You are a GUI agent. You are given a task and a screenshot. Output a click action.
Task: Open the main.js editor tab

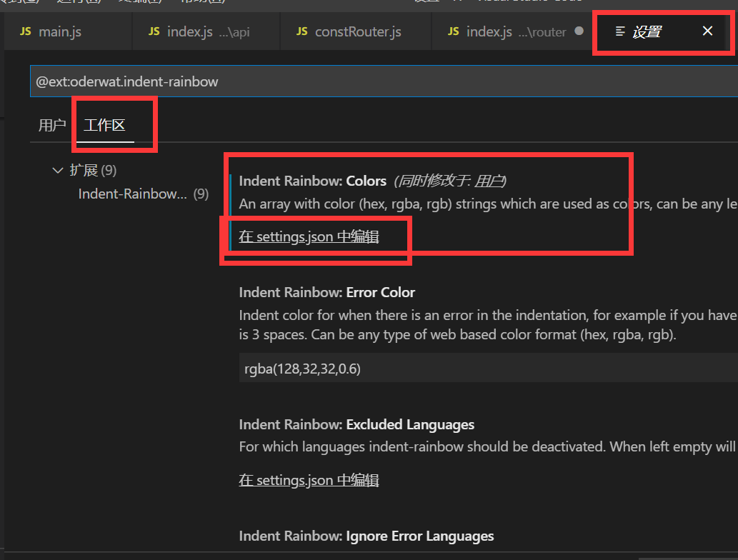[69, 31]
